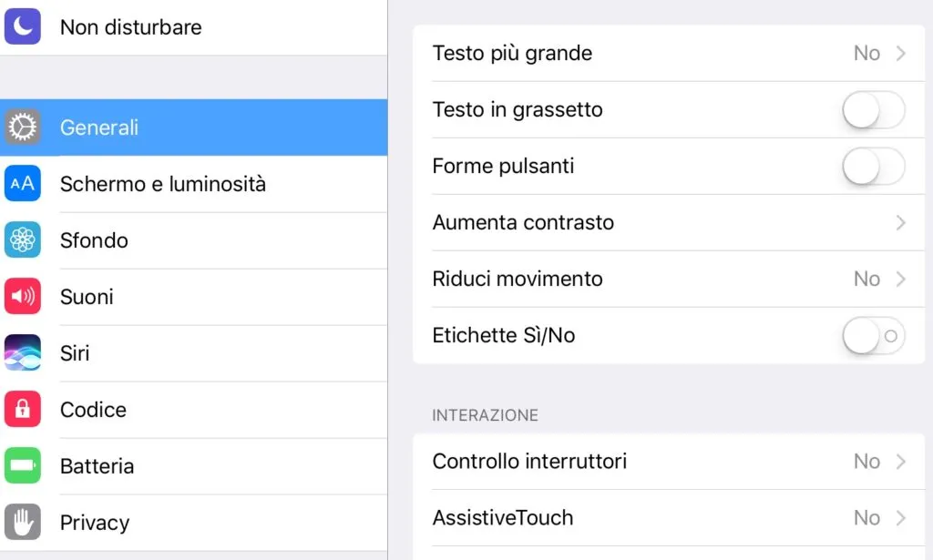Select the Siri icon in sidebar
Viewport: 933px width, 560px height.
23,352
